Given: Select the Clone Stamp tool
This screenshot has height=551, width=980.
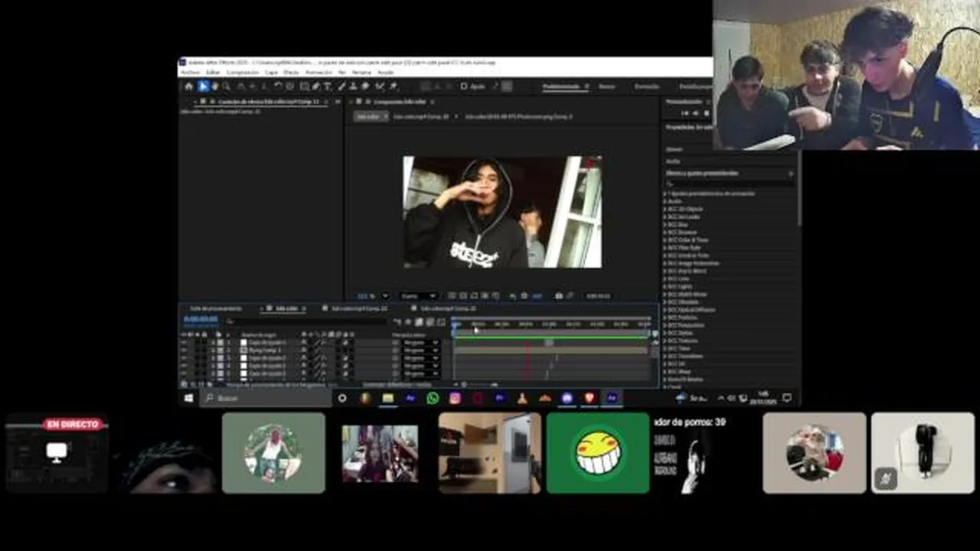Looking at the screenshot, I should 354,86.
